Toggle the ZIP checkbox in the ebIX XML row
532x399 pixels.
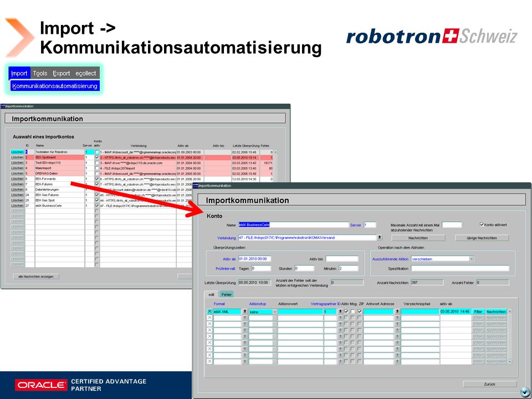point(360,311)
